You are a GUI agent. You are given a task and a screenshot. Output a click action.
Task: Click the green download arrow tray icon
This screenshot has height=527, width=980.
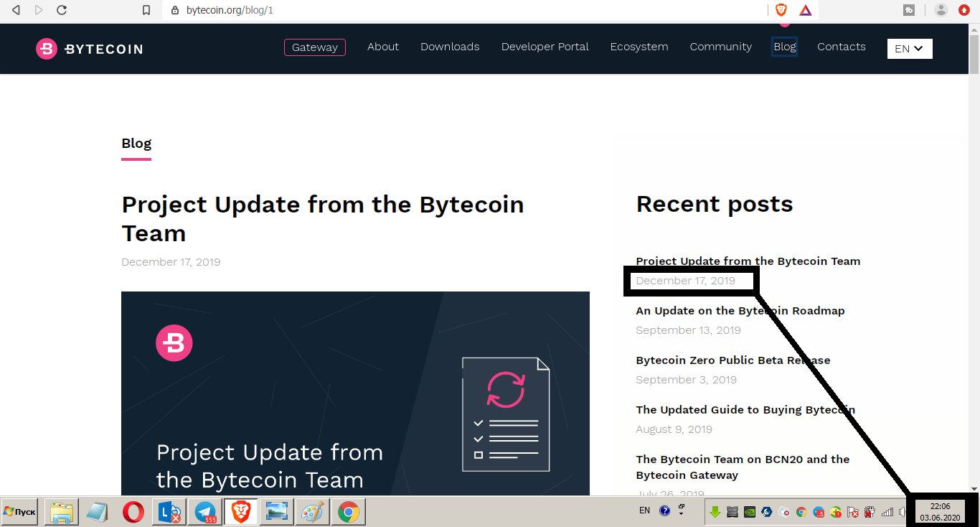pos(715,512)
